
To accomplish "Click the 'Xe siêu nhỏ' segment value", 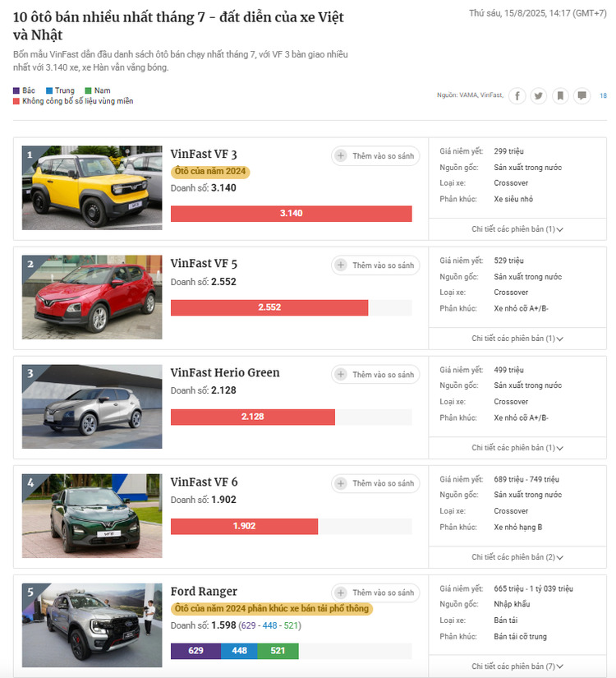I will point(513,200).
